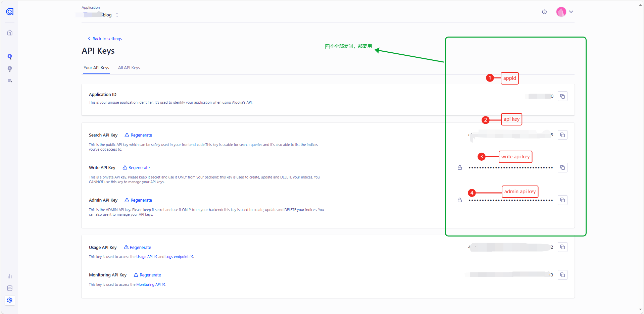
Task: Select the Your API Keys tab
Action: 96,68
